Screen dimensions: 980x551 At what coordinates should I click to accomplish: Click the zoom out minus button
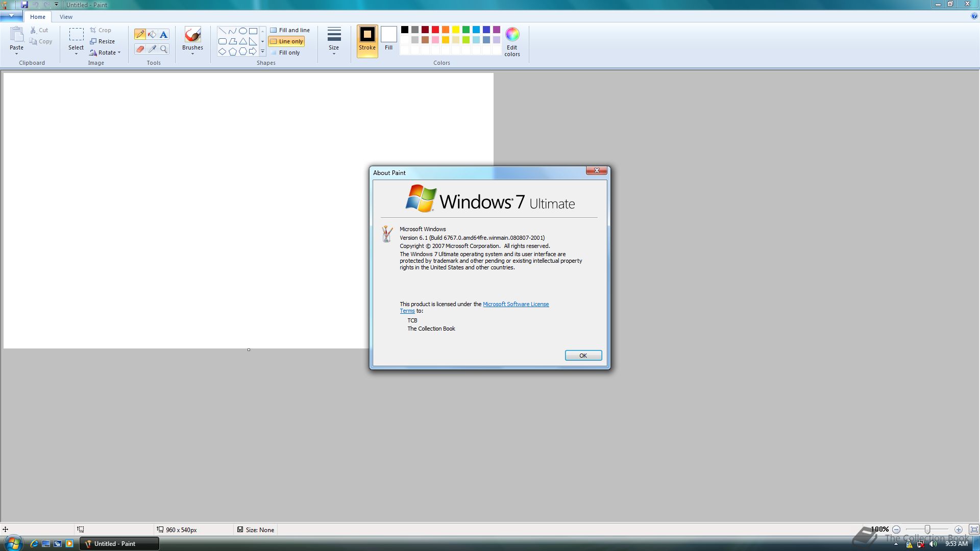click(896, 530)
